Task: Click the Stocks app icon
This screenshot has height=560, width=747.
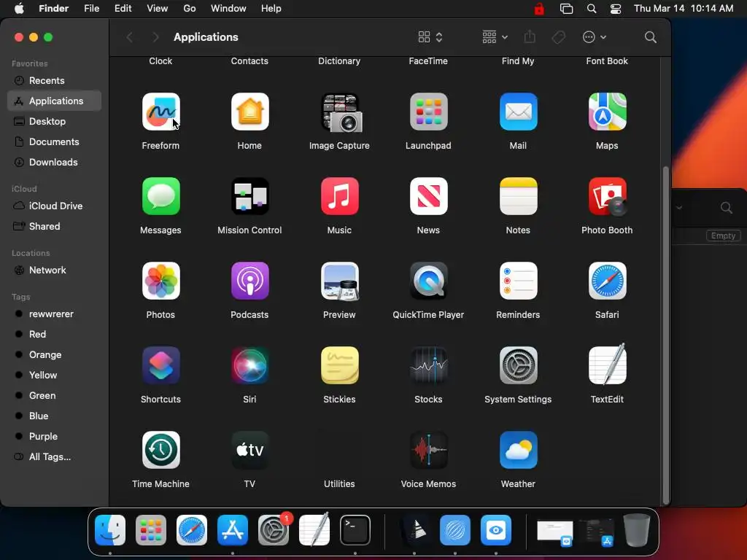Action: click(x=428, y=365)
